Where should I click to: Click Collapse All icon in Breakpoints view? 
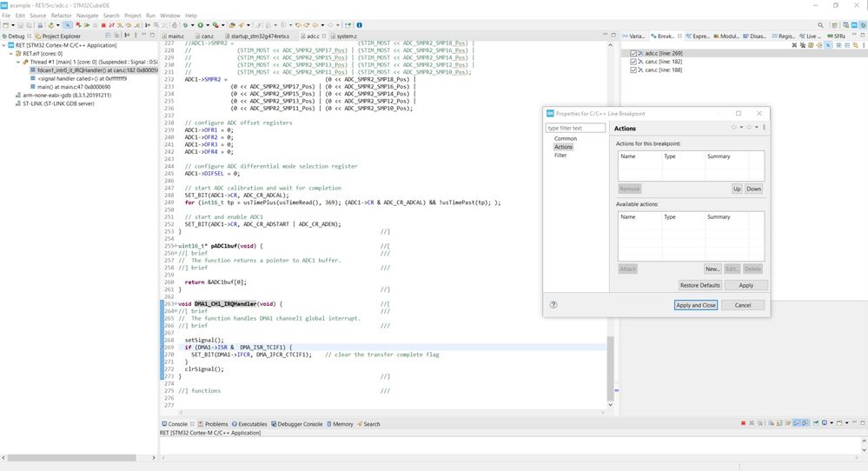[x=847, y=45]
